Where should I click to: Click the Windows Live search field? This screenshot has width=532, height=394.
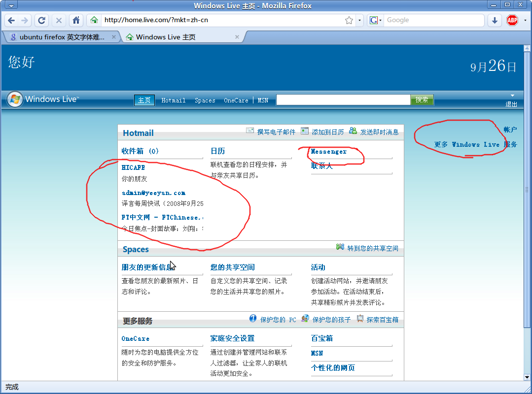[343, 100]
